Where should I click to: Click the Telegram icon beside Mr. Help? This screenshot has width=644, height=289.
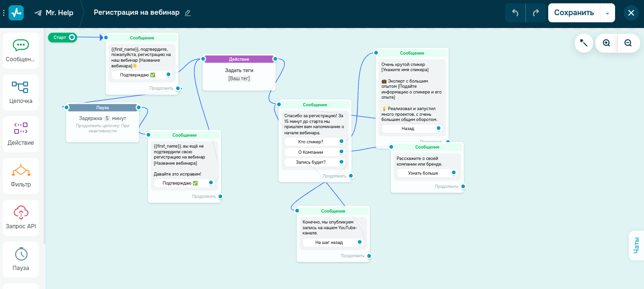[x=37, y=13]
